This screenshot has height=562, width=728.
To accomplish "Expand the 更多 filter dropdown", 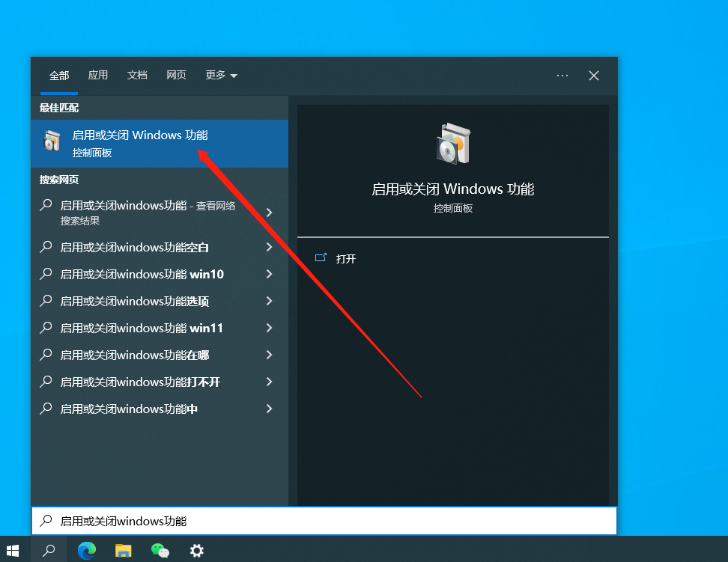I will (x=221, y=76).
